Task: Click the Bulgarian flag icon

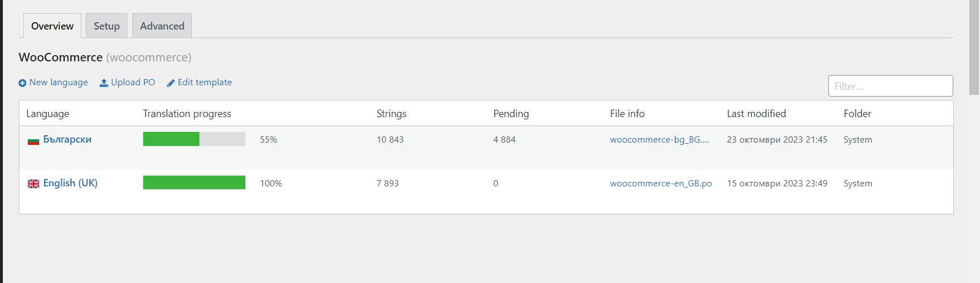Action: pos(34,140)
